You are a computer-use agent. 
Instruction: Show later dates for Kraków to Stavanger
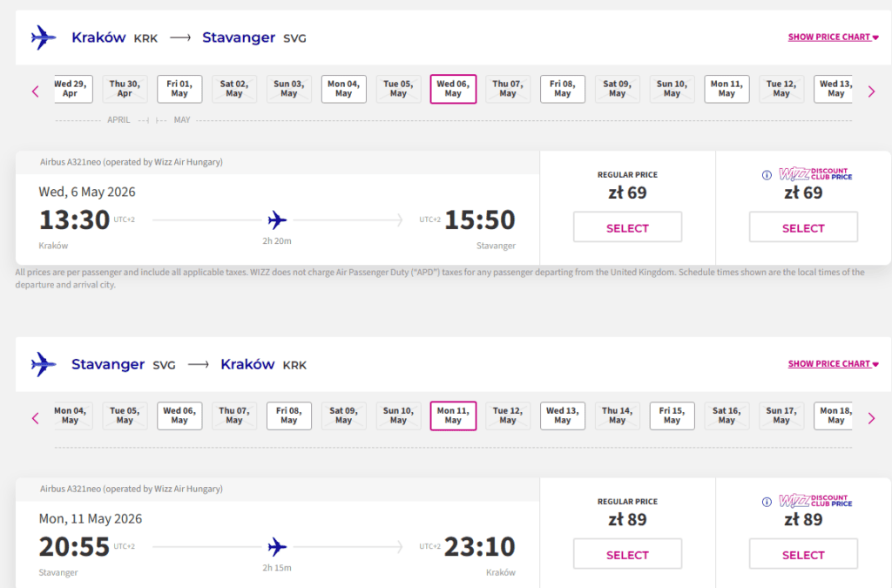[871, 91]
